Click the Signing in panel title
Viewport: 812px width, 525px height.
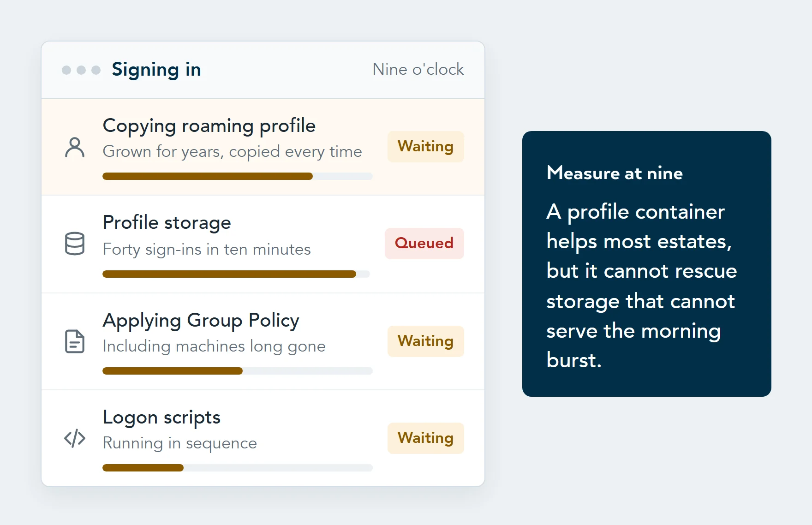coord(156,70)
